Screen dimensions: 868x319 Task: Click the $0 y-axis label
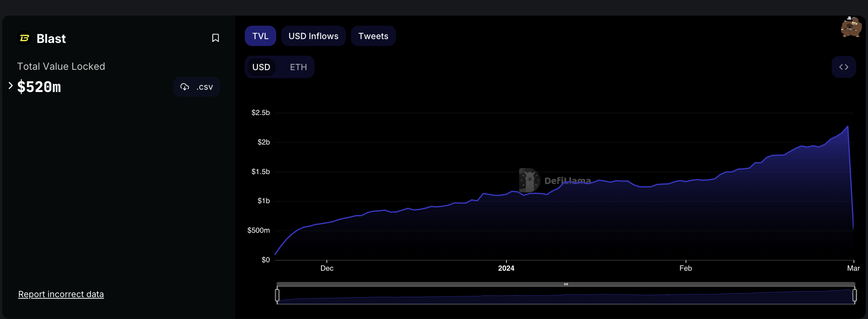point(265,260)
